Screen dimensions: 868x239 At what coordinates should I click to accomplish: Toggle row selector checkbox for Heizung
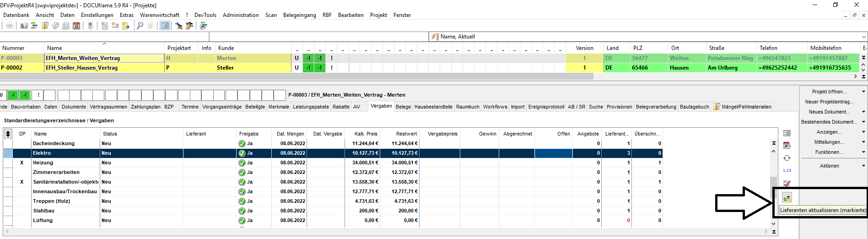pyautogui.click(x=8, y=163)
